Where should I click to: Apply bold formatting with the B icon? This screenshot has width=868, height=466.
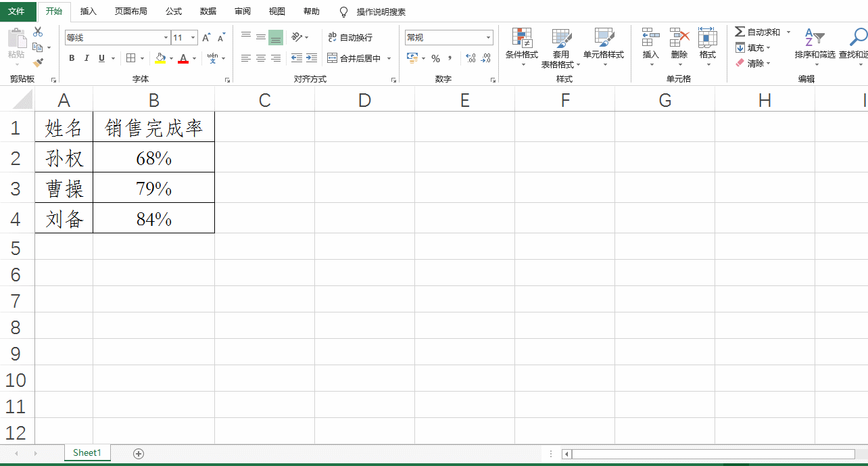[x=72, y=58]
